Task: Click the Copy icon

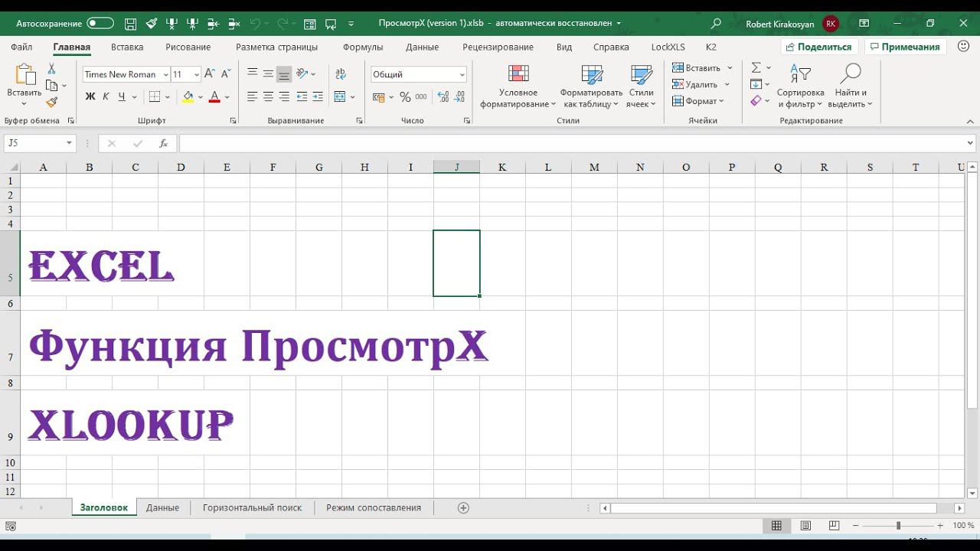Action: 51,85
